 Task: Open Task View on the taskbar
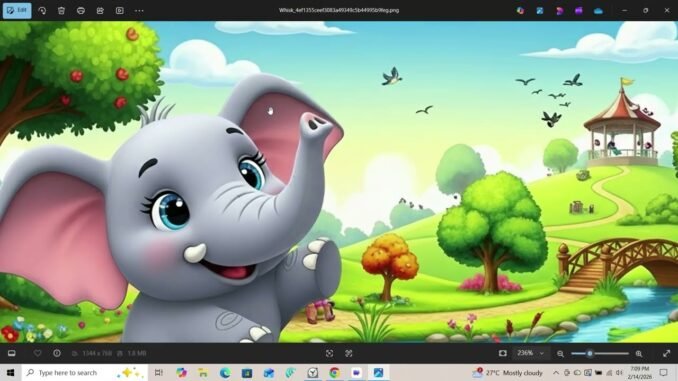[159, 372]
